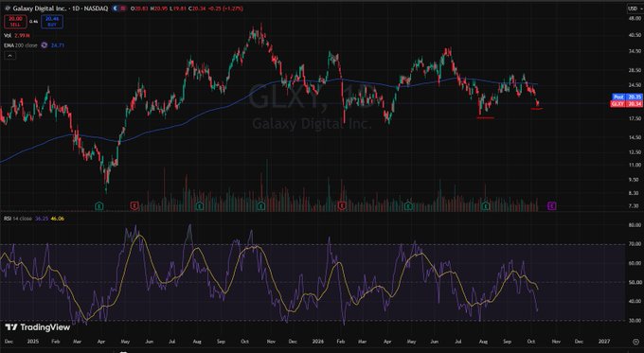Collapse the indicator legend with chevron button
Image resolution: width=644 pixels, height=353 pixels.
tap(9, 56)
